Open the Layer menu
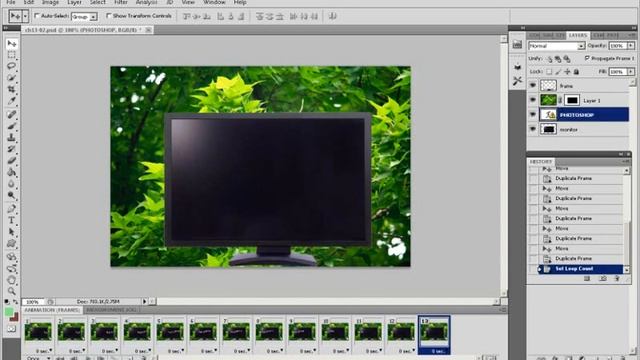 point(74,2)
